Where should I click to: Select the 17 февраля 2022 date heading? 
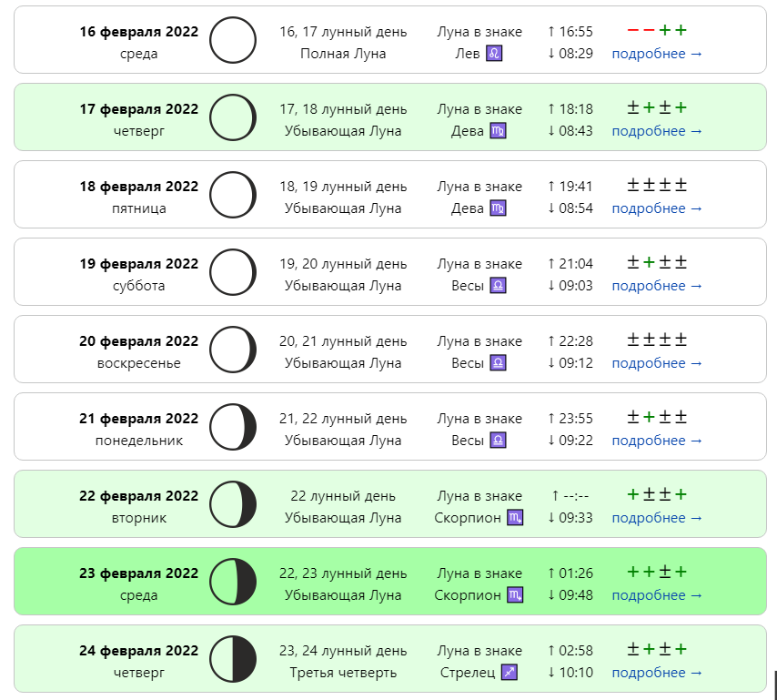tap(138, 109)
